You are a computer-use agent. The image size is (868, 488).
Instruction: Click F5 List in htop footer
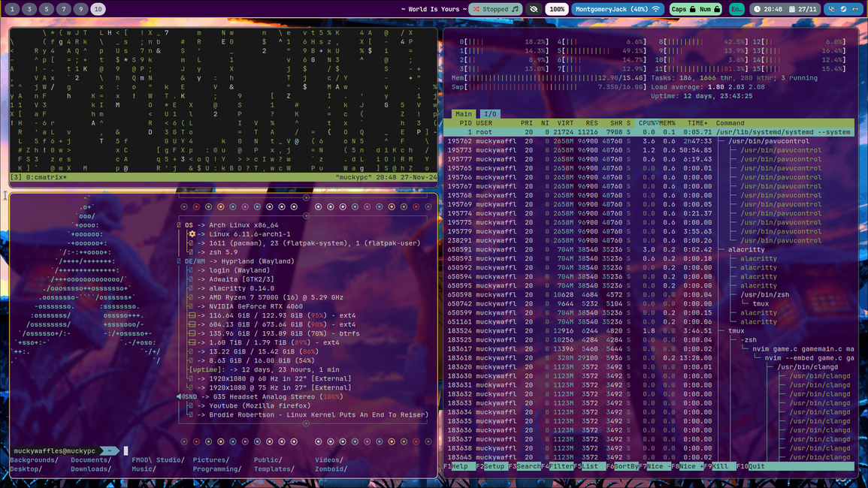[x=589, y=466]
